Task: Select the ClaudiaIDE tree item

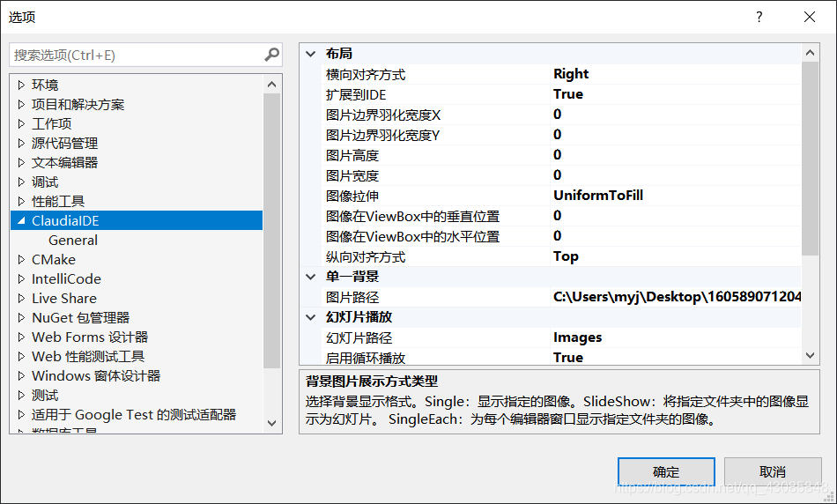Action: 137,220
